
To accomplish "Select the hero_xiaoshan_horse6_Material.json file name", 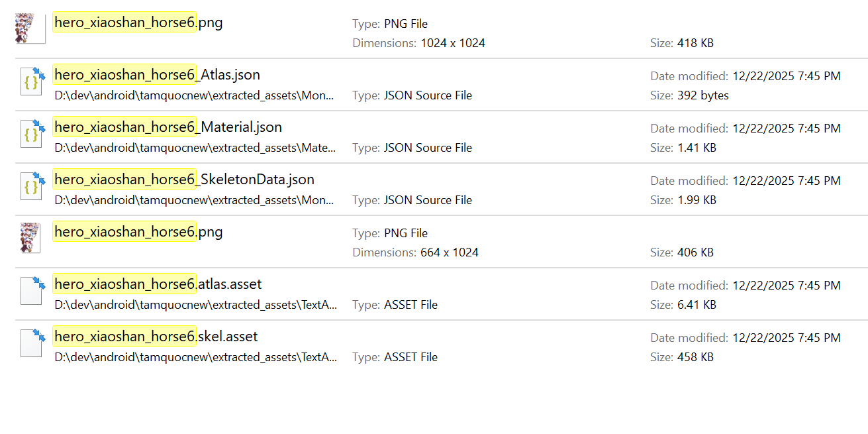I will point(168,127).
